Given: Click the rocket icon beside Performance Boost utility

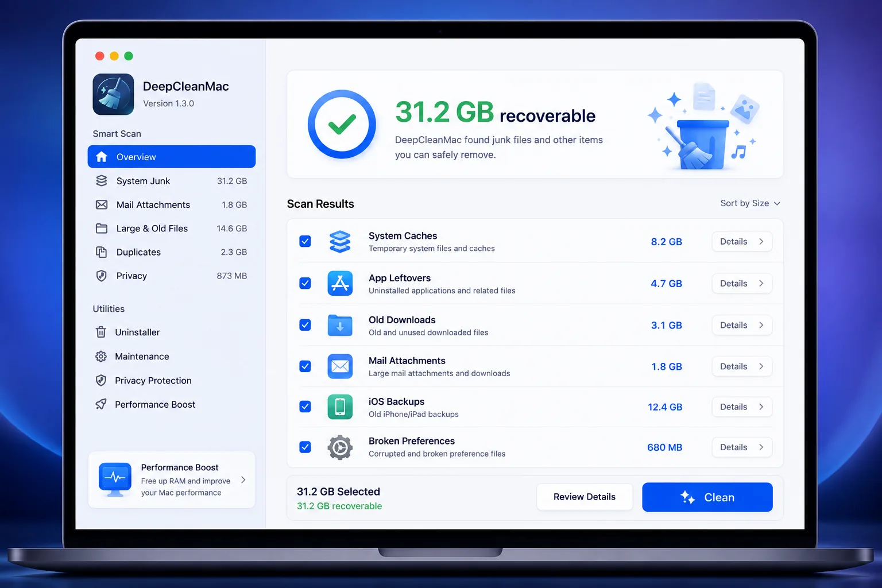Looking at the screenshot, I should (101, 404).
